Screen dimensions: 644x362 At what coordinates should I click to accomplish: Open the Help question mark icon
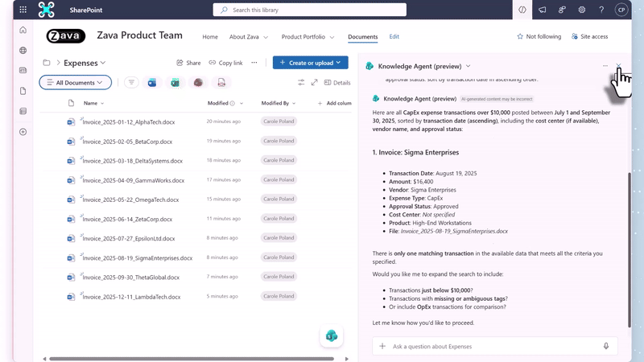tap(601, 10)
